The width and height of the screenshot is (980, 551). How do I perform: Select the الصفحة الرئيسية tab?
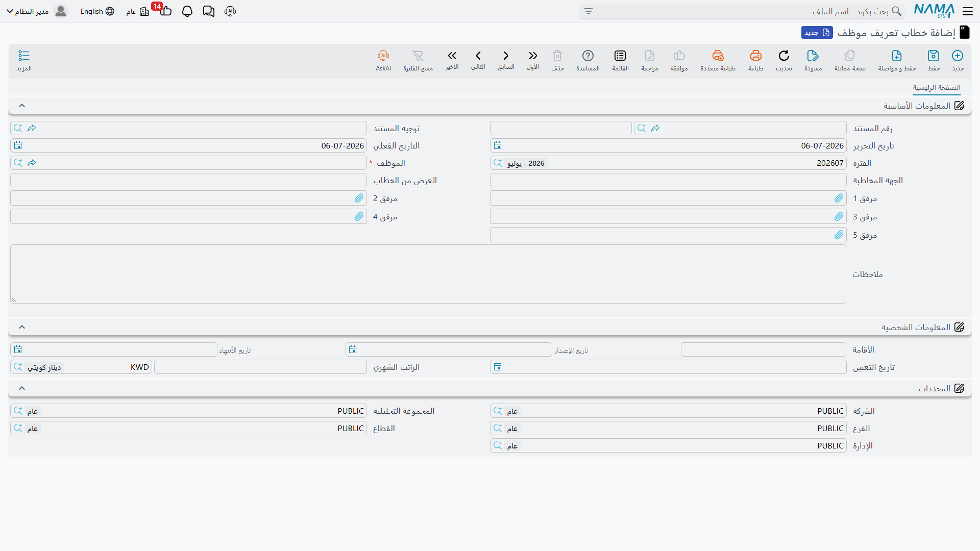tap(937, 88)
